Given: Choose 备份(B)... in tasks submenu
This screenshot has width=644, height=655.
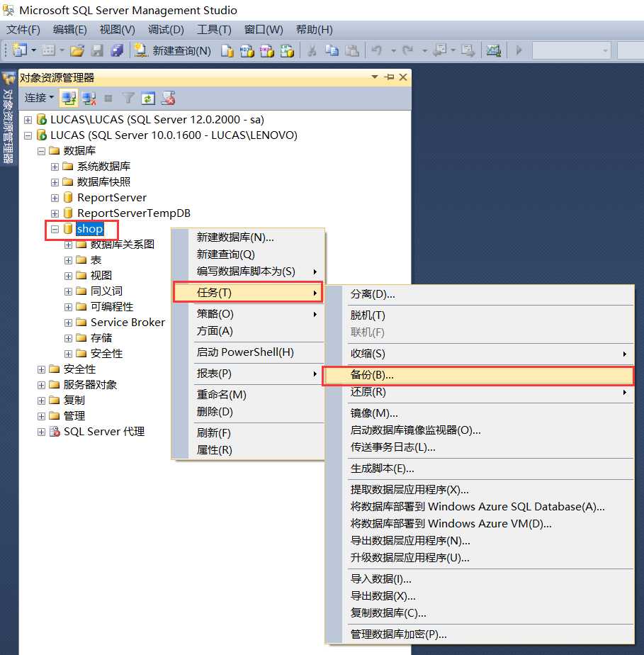Looking at the screenshot, I should click(x=479, y=375).
